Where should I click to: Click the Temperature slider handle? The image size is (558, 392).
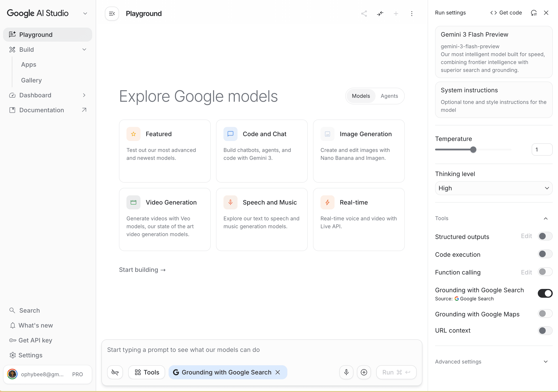[x=473, y=150]
